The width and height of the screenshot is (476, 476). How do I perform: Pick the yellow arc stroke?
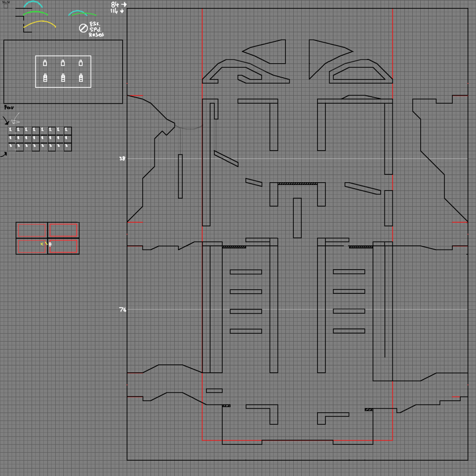[40, 23]
